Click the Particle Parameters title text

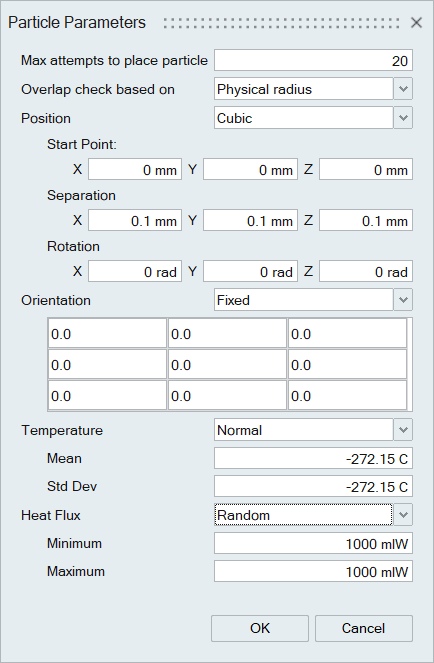click(77, 22)
